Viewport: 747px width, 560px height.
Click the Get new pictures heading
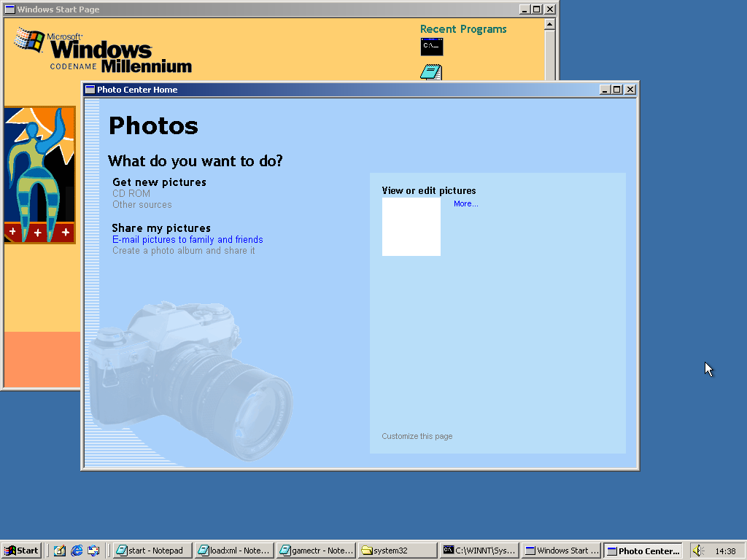tap(159, 182)
